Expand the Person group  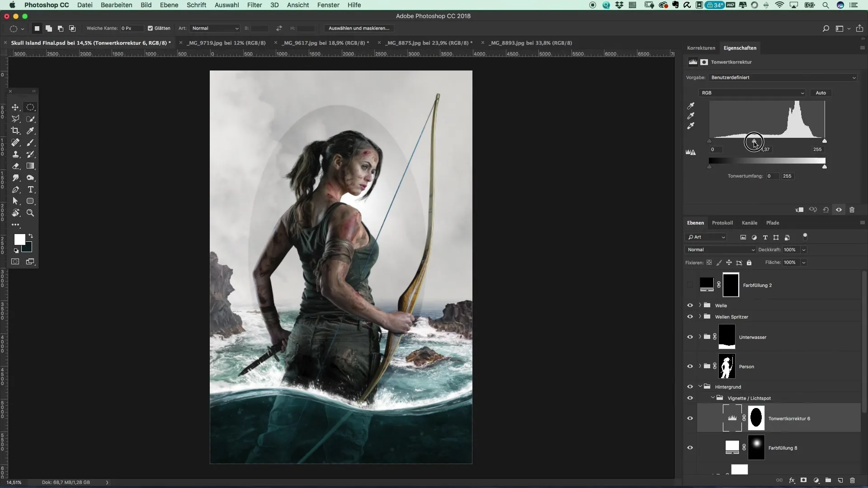click(x=700, y=366)
